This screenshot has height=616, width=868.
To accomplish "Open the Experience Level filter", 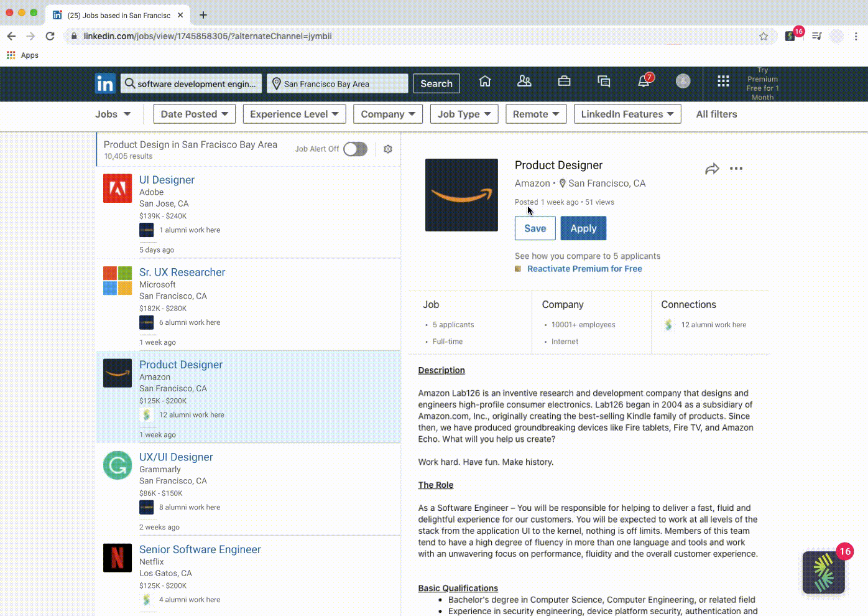I will click(x=294, y=114).
